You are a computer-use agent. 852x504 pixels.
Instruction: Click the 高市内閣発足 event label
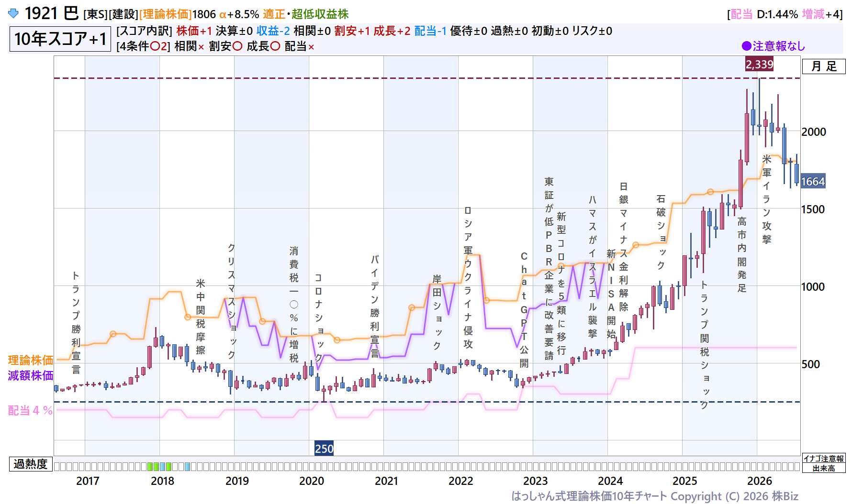[742, 254]
